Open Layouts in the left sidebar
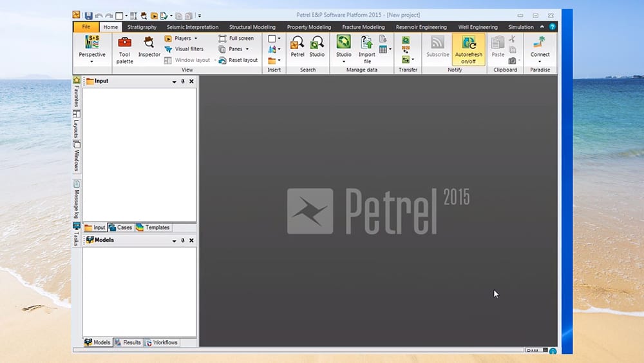Viewport: 644px width, 363px height. [77, 124]
